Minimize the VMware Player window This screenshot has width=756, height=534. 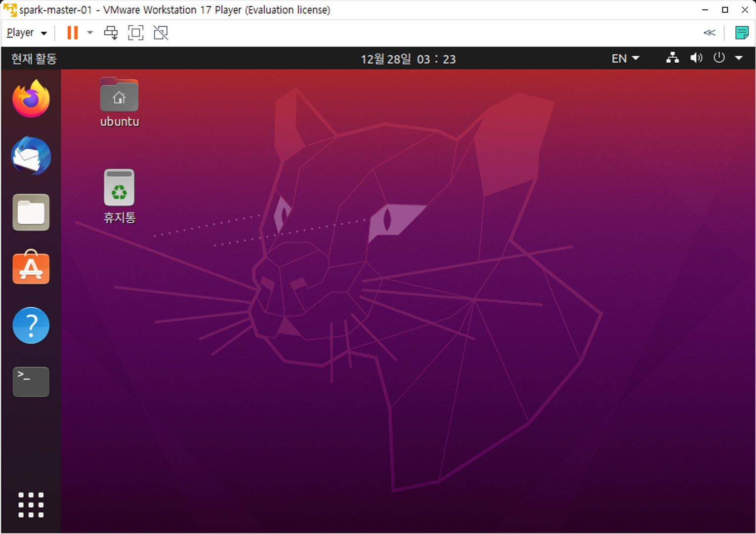(x=705, y=10)
